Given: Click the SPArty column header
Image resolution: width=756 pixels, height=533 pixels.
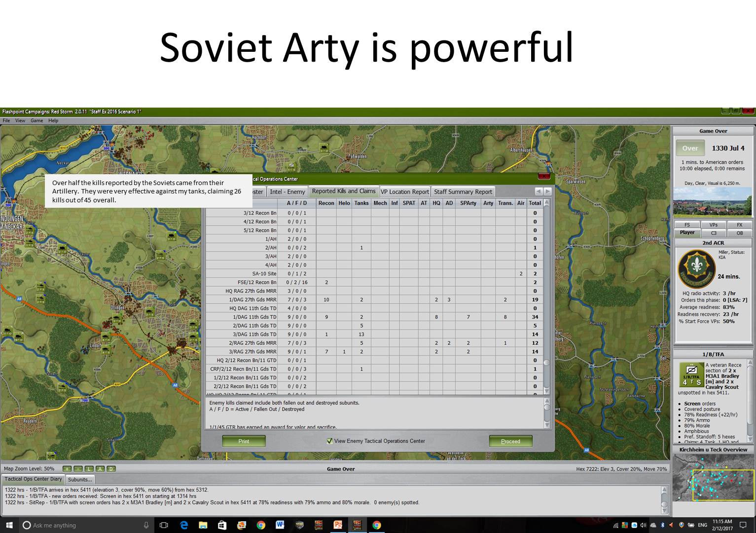Looking at the screenshot, I should click(x=468, y=203).
